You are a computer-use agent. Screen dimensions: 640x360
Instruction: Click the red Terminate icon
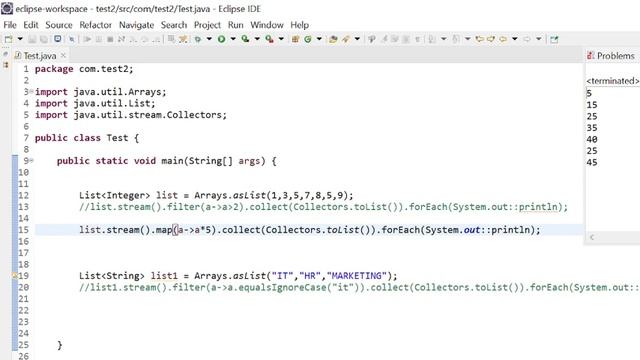(x=110, y=39)
